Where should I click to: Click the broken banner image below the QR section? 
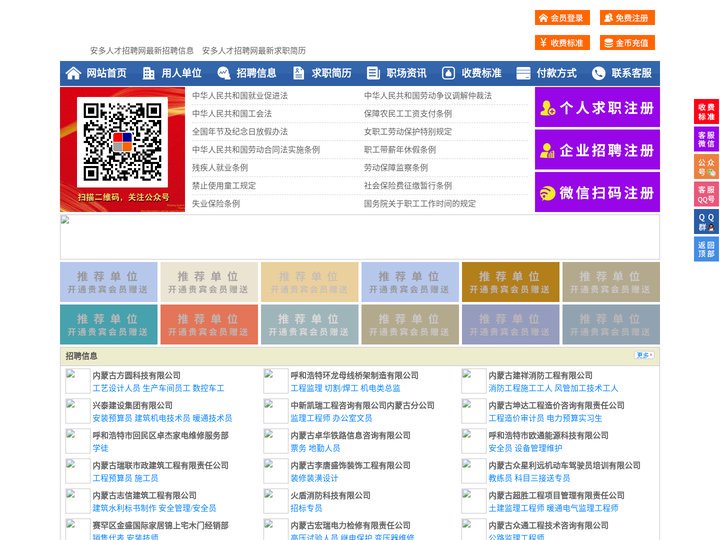[360, 237]
